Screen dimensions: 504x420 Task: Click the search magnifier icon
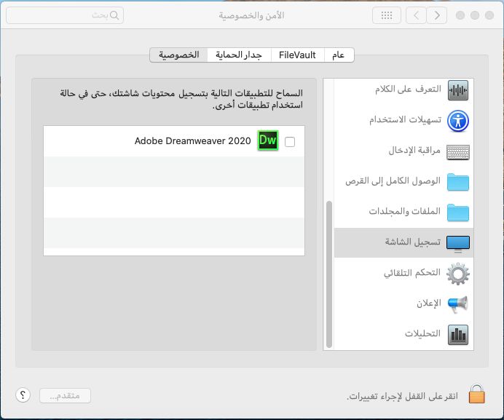[114, 15]
